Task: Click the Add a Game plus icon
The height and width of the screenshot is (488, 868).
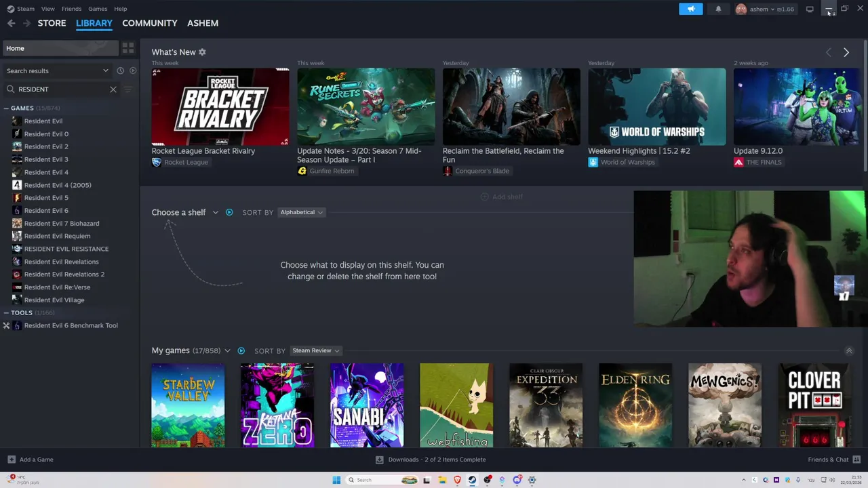Action: click(x=12, y=460)
